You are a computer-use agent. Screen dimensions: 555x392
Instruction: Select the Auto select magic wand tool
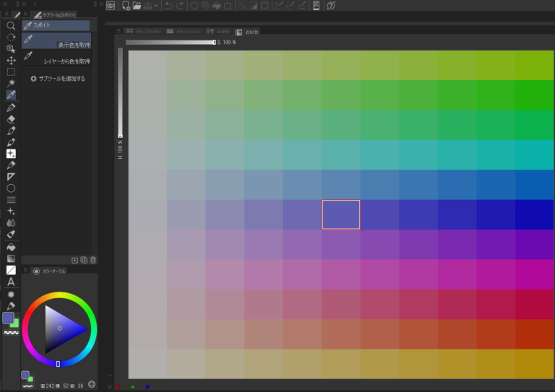[x=11, y=83]
